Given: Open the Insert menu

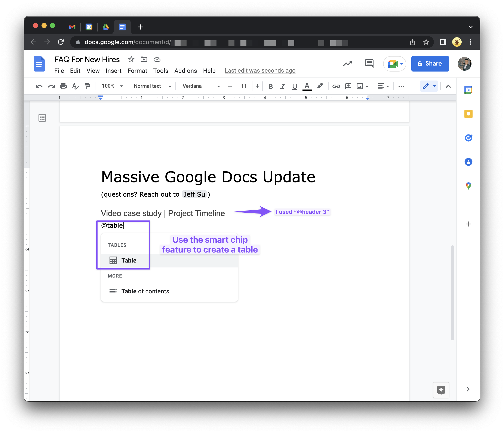Looking at the screenshot, I should tap(114, 71).
